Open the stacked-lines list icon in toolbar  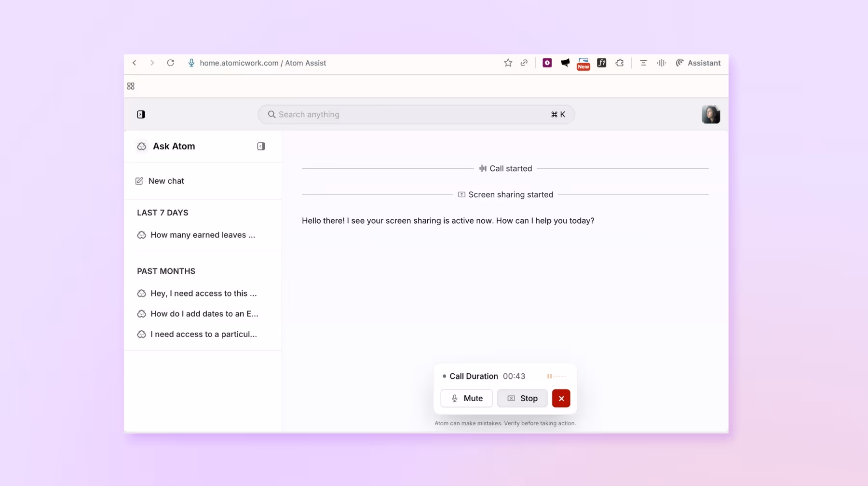[643, 63]
